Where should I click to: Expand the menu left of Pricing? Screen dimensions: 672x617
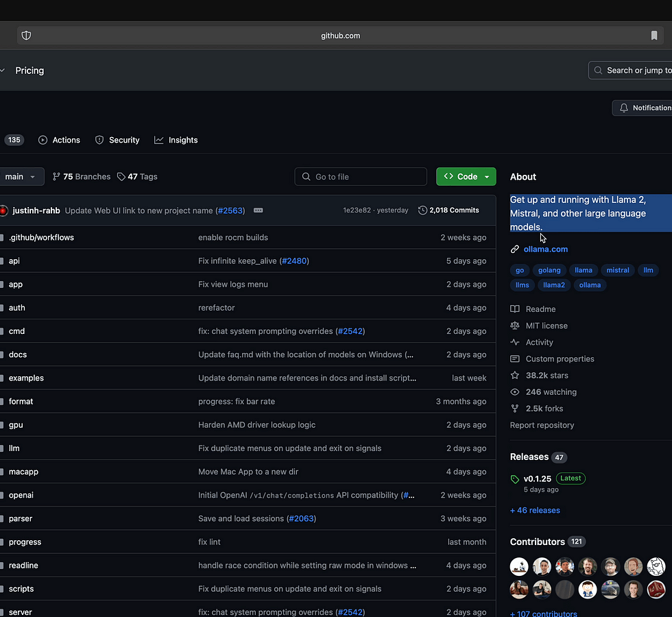[x=3, y=71]
